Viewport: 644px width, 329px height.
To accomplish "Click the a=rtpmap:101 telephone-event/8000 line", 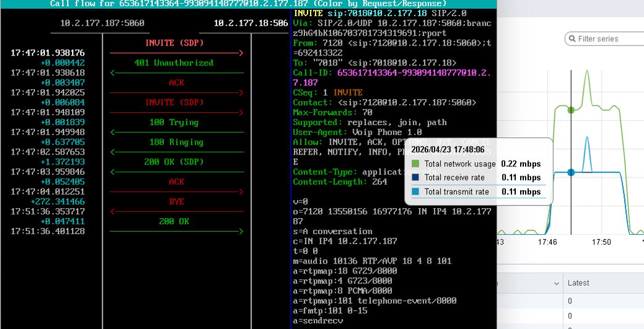I will click(x=375, y=301).
